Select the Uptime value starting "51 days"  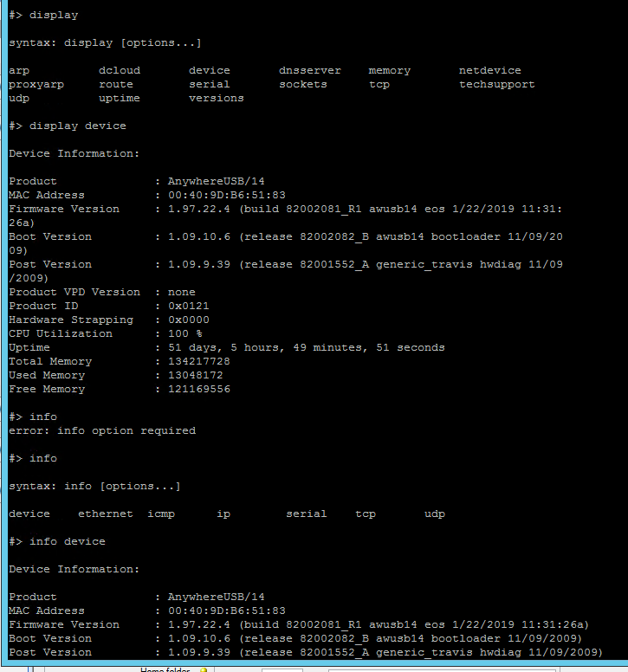(x=307, y=347)
